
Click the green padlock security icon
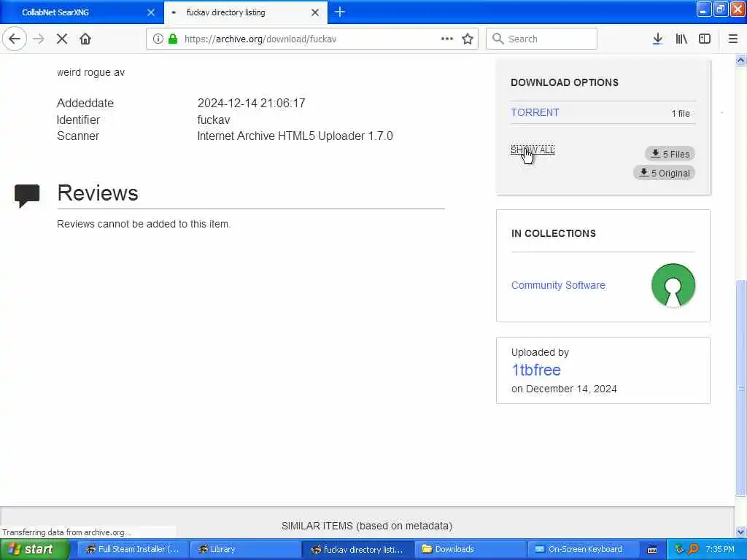coord(173,39)
